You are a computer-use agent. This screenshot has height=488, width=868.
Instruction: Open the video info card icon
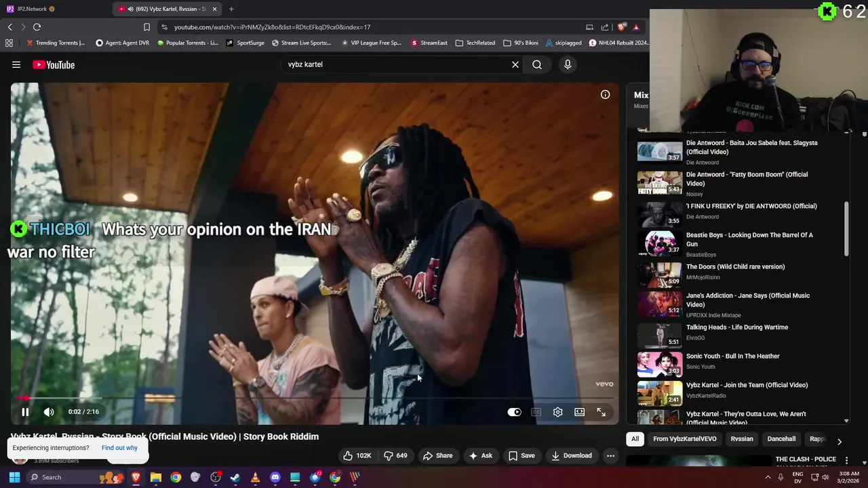tap(606, 95)
